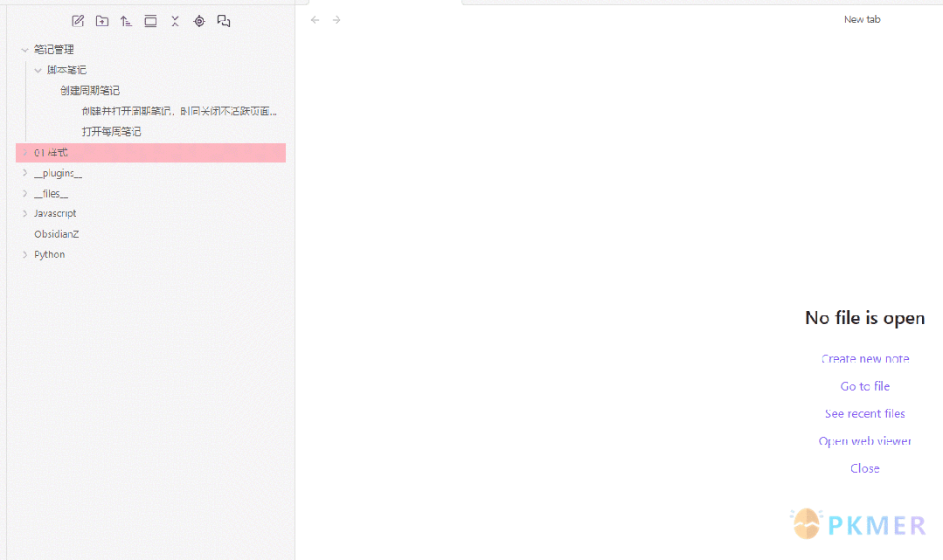Expand the Python folder chevron

click(24, 254)
